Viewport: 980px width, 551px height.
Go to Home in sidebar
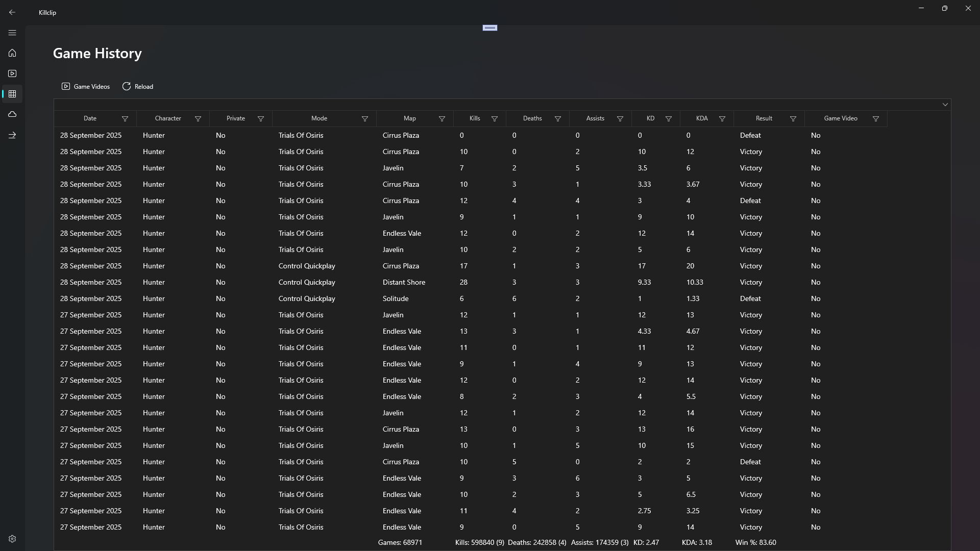point(12,53)
